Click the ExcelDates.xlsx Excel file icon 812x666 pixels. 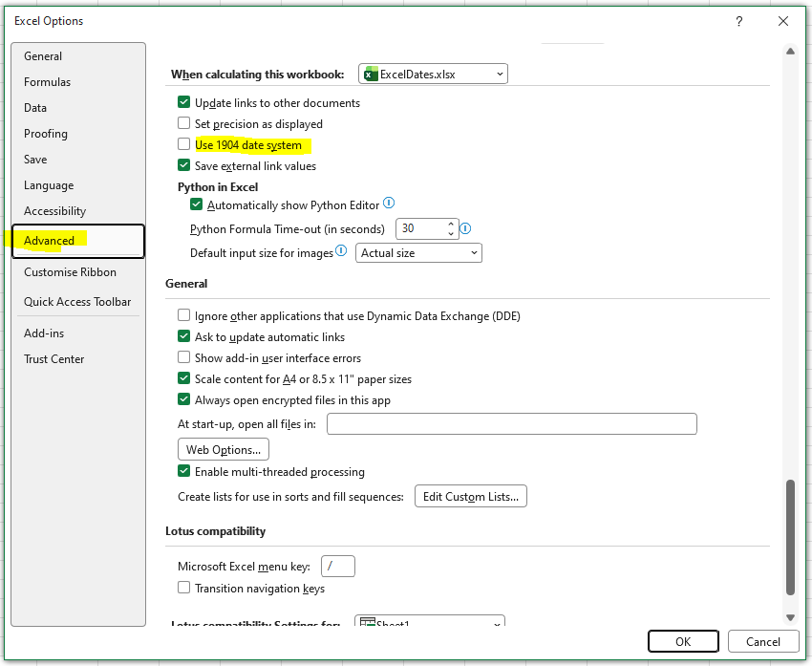pyautogui.click(x=371, y=75)
